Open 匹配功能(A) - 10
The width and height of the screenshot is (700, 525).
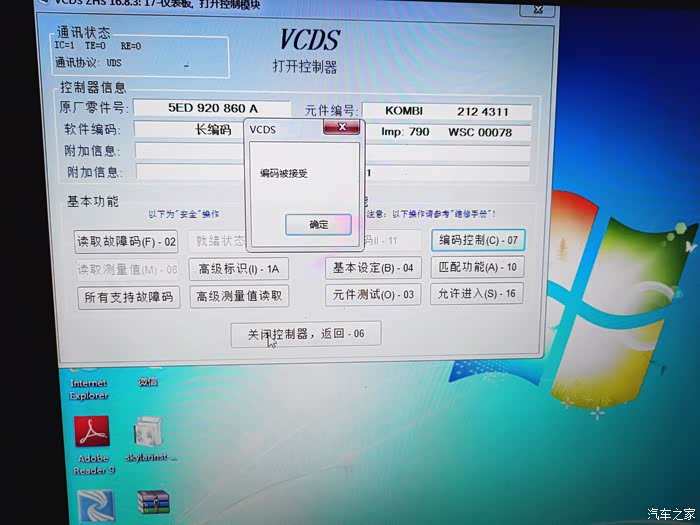click(478, 267)
